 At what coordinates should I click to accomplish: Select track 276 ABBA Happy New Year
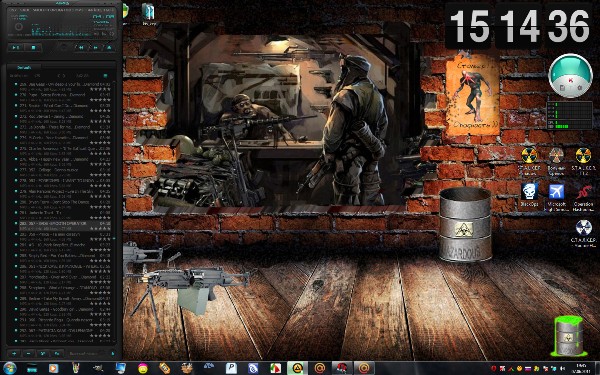pos(65,161)
